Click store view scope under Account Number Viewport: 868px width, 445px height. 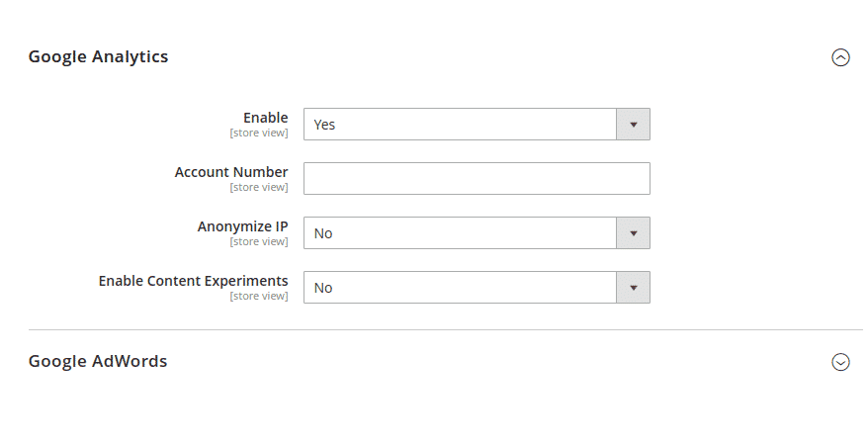(259, 187)
